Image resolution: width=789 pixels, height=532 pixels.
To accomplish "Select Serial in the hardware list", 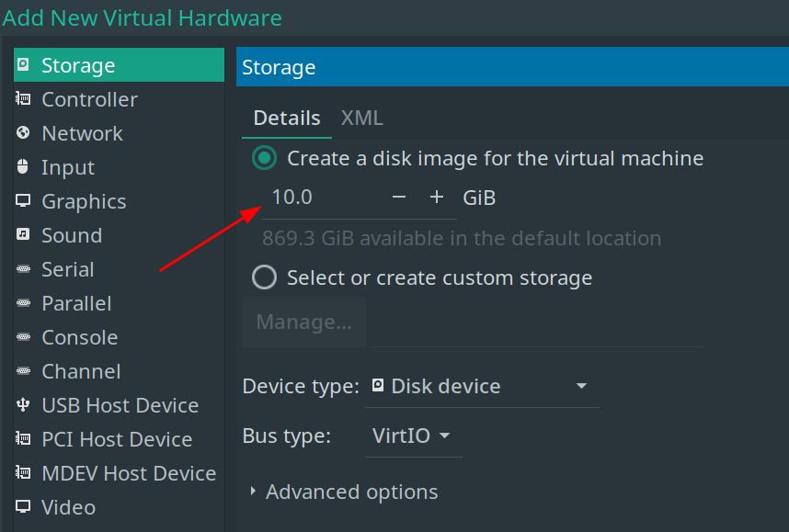I will coord(67,269).
